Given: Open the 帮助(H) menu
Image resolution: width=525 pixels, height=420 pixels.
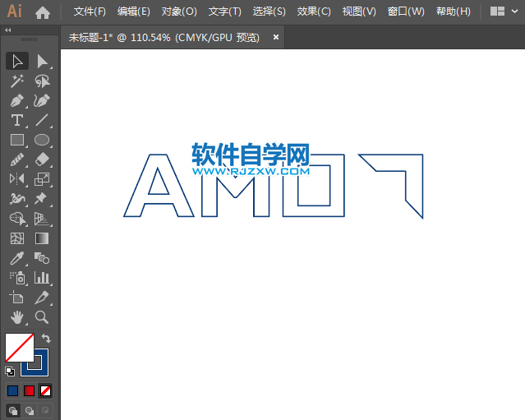Looking at the screenshot, I should click(454, 12).
